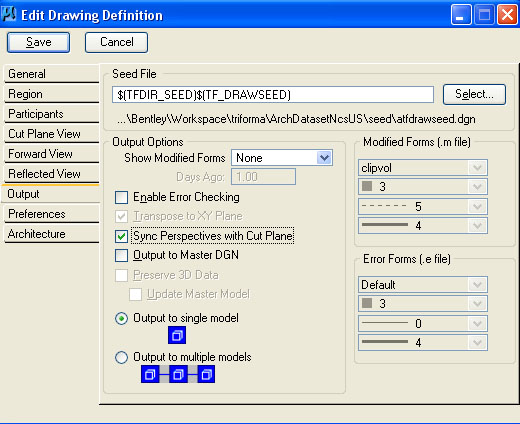Click the middle multiple models icon
520x424 pixels.
click(178, 374)
